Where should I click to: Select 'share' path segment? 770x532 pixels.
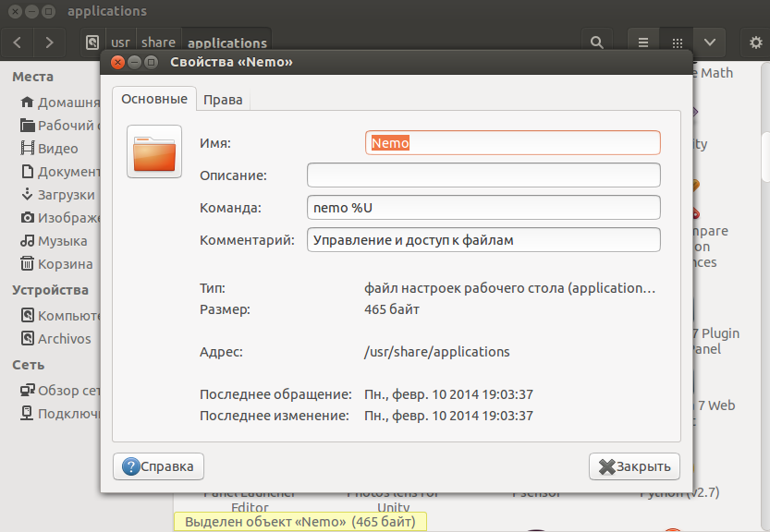(158, 42)
